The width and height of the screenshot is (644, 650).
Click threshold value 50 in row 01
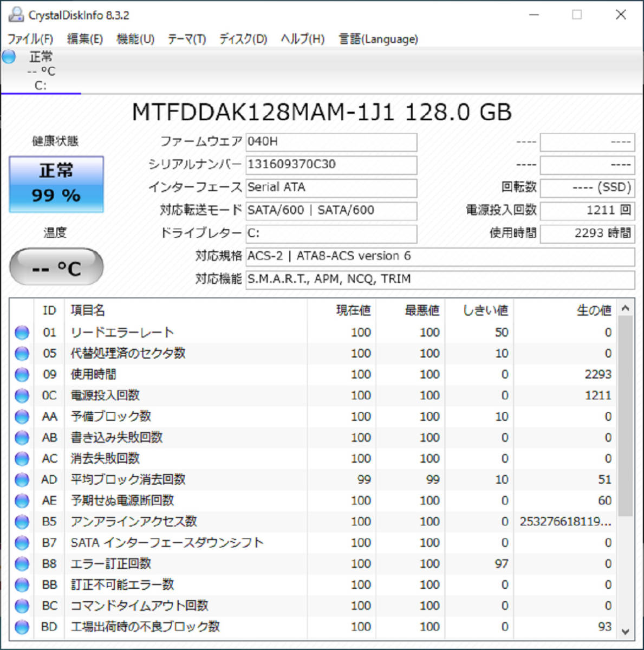coord(502,333)
